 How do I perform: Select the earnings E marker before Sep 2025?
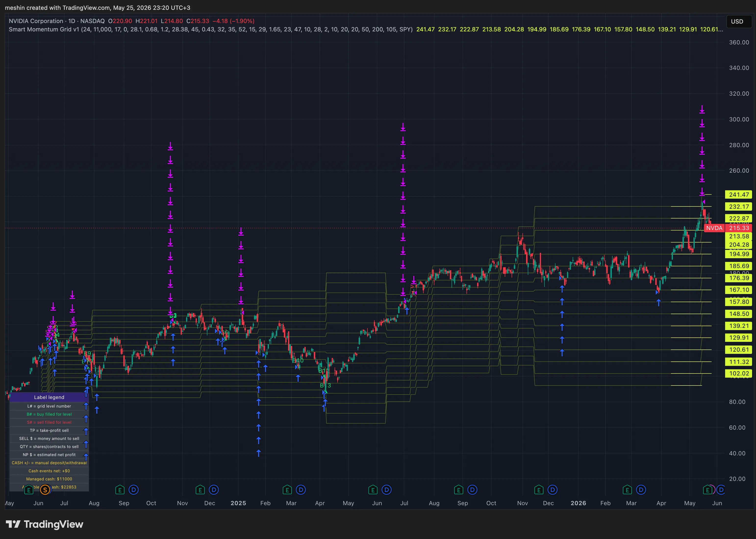(x=458, y=489)
